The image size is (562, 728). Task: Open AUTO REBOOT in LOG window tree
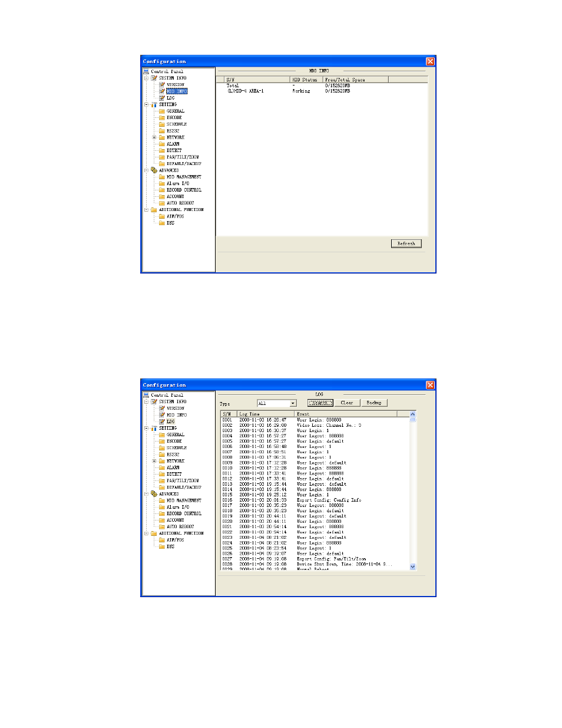click(180, 527)
